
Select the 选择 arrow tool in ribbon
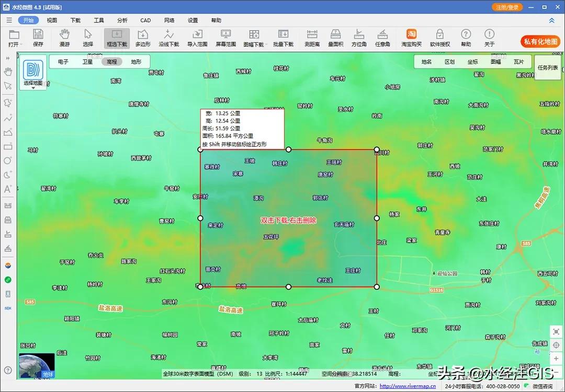tap(88, 38)
